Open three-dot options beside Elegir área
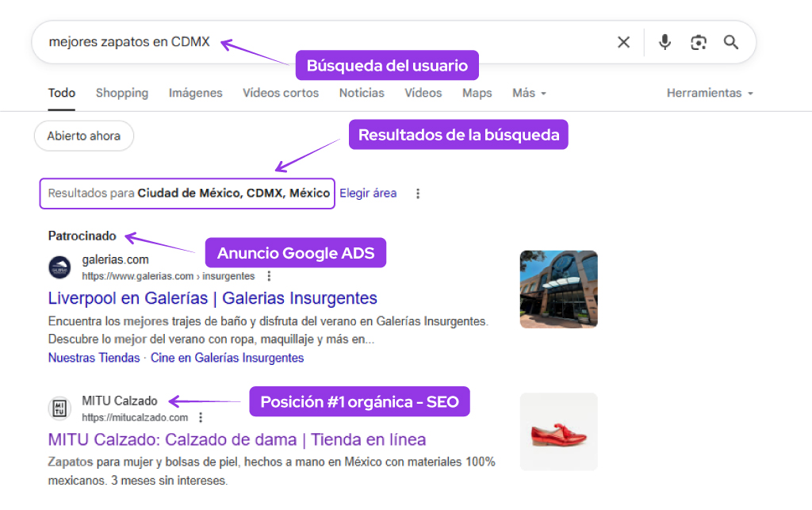Viewport: 812px width, 510px height. pyautogui.click(x=418, y=194)
